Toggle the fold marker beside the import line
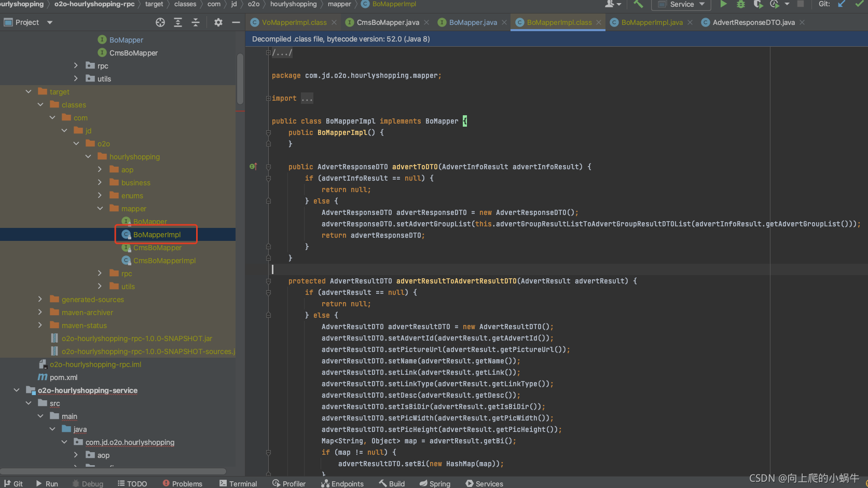This screenshot has height=488, width=868. [268, 98]
